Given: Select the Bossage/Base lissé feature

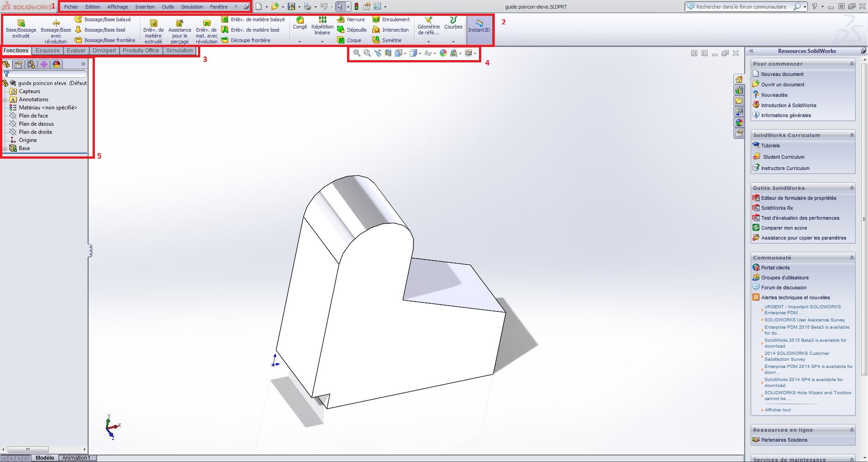Looking at the screenshot, I should [100, 30].
